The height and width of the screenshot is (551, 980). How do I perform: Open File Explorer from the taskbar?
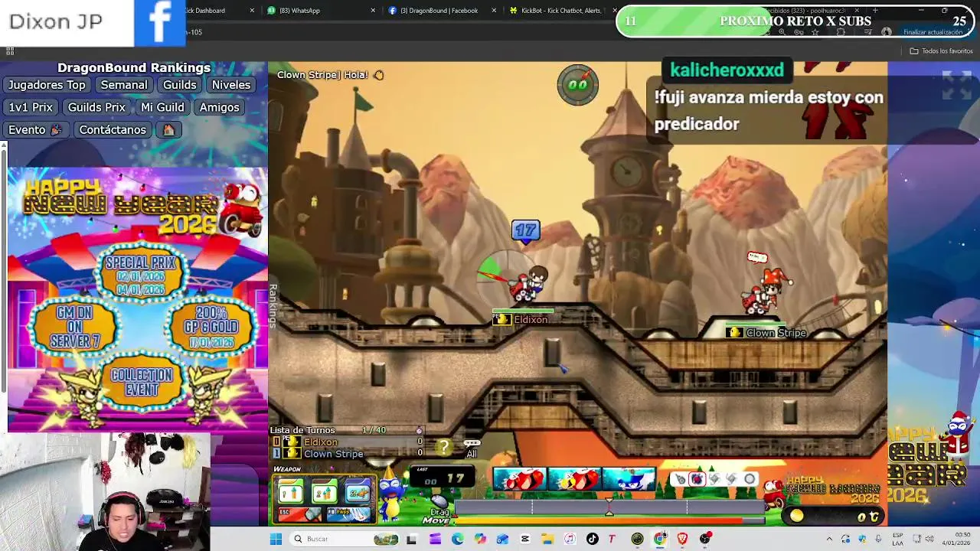547,539
